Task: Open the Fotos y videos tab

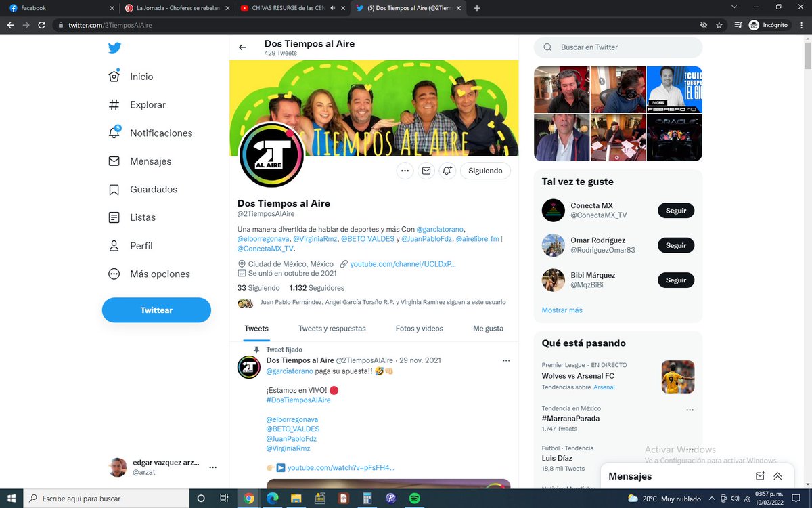Action: point(420,329)
